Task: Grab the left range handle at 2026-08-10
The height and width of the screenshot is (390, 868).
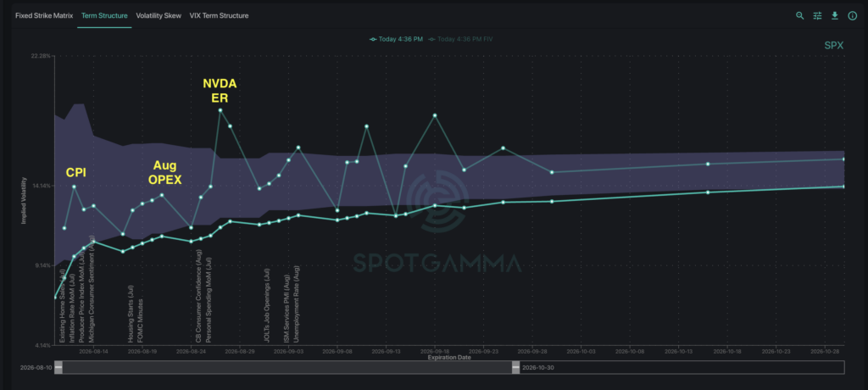Action: coord(58,367)
